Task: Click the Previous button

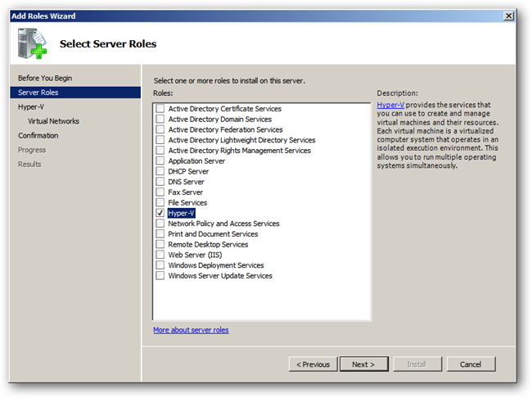Action: (x=313, y=364)
